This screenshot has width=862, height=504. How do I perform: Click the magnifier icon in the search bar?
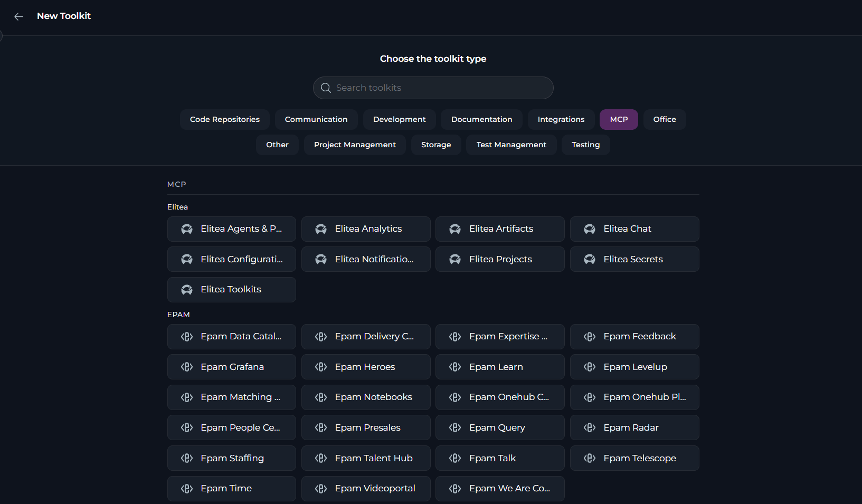(326, 88)
